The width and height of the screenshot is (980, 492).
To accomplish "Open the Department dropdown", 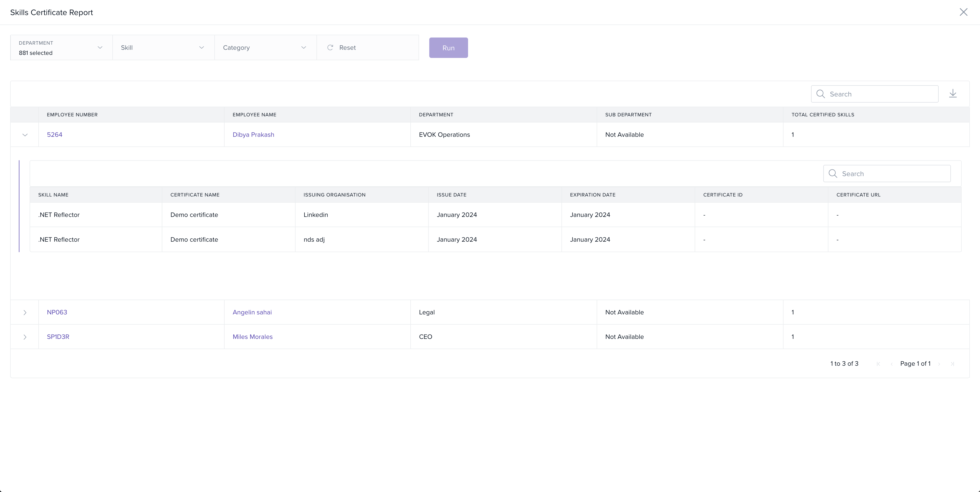I will [61, 47].
